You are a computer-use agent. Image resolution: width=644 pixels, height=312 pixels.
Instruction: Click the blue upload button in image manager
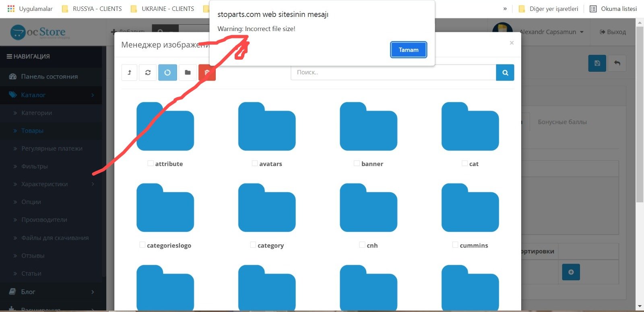[167, 73]
